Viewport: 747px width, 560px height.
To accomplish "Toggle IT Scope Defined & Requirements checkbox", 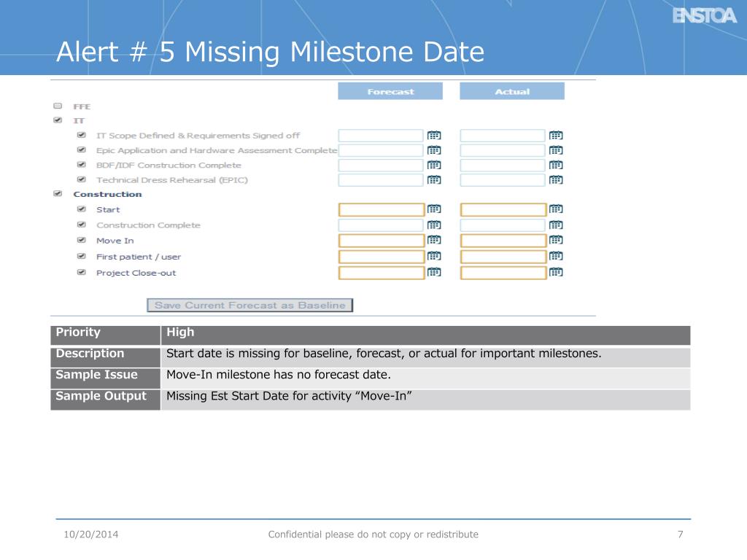I will [x=82, y=135].
